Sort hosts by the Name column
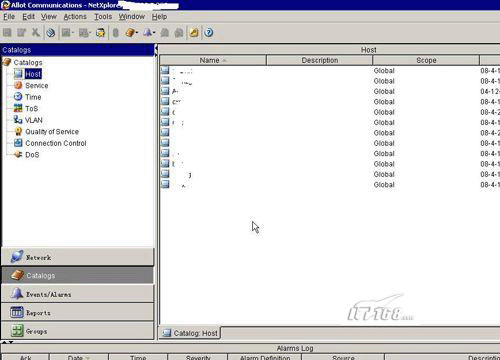Viewport: 500px width, 360px height. [213, 60]
